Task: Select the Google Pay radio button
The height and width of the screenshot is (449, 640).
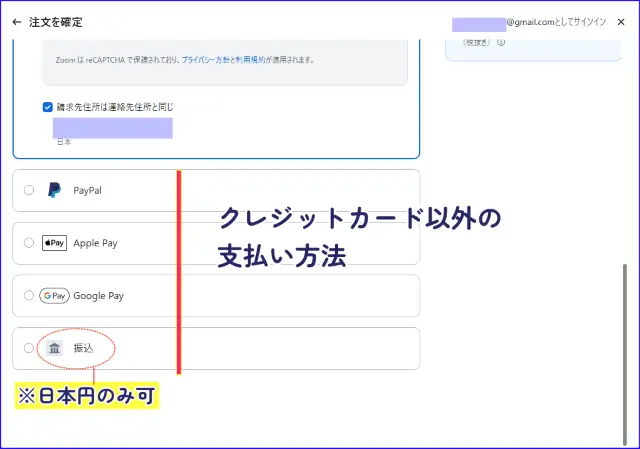Action: coord(29,295)
